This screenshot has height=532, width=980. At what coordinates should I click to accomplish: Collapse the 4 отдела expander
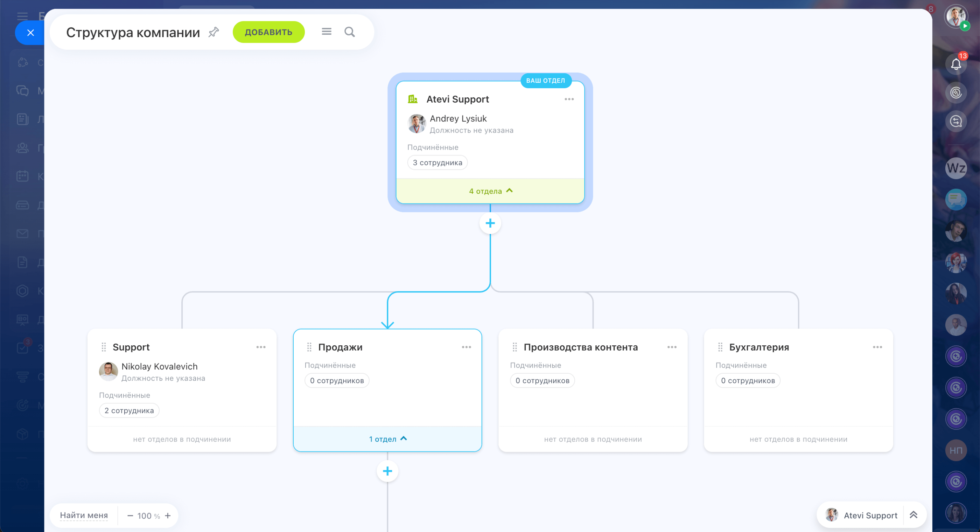coord(490,191)
